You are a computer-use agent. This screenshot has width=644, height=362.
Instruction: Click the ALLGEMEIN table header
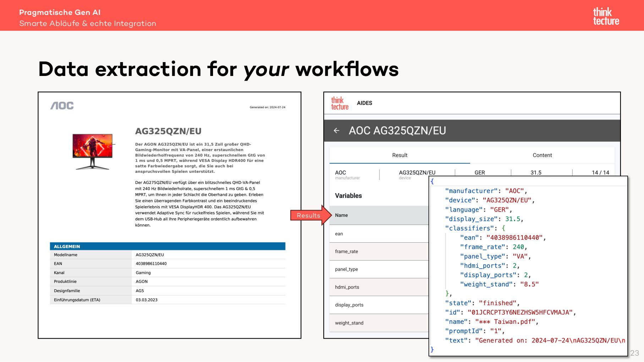click(168, 246)
